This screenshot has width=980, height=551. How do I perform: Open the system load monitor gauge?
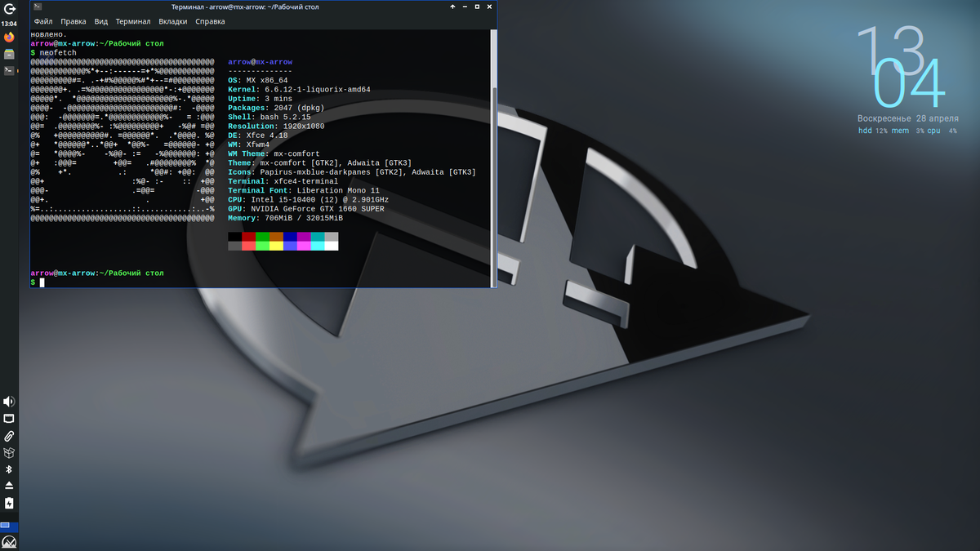pyautogui.click(x=9, y=540)
